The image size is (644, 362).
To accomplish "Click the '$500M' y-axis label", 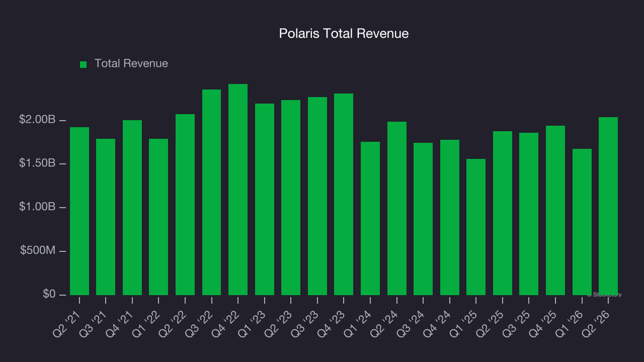I will click(38, 250).
